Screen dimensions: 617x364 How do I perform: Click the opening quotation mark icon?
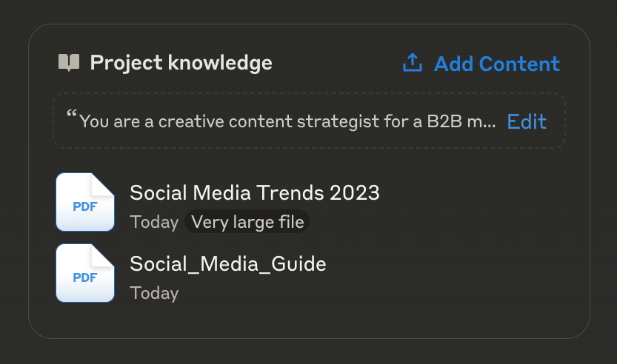[x=72, y=114]
